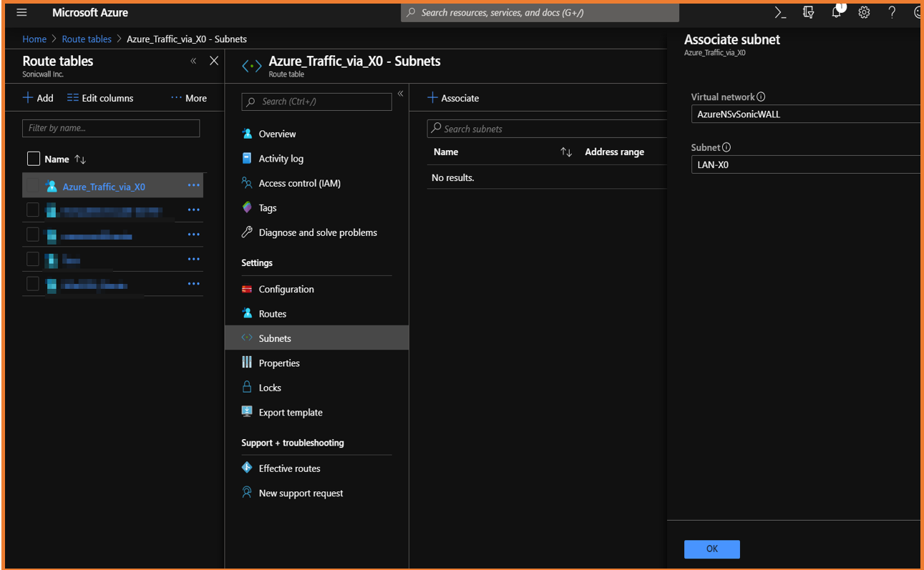
Task: Collapse the Route tables blade
Action: 193,61
